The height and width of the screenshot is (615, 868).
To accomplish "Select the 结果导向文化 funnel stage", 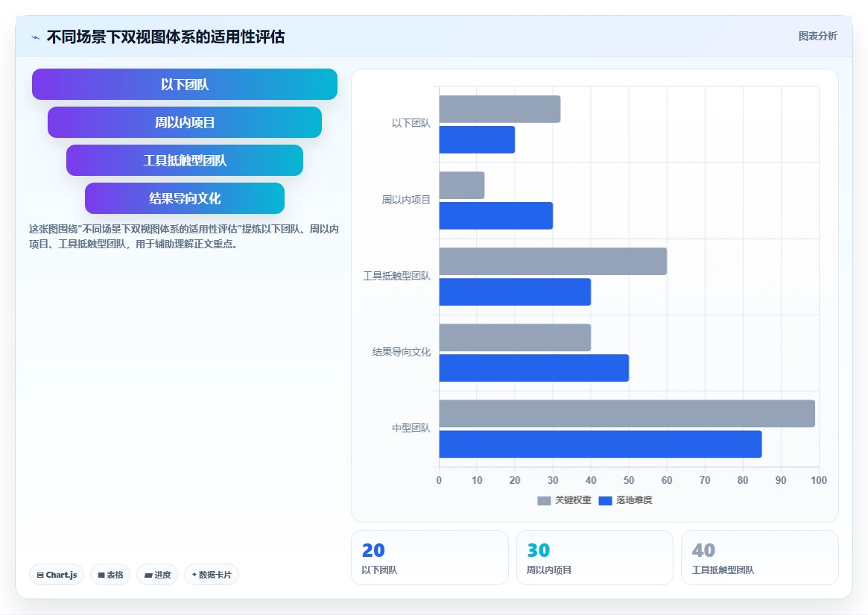I will (184, 198).
